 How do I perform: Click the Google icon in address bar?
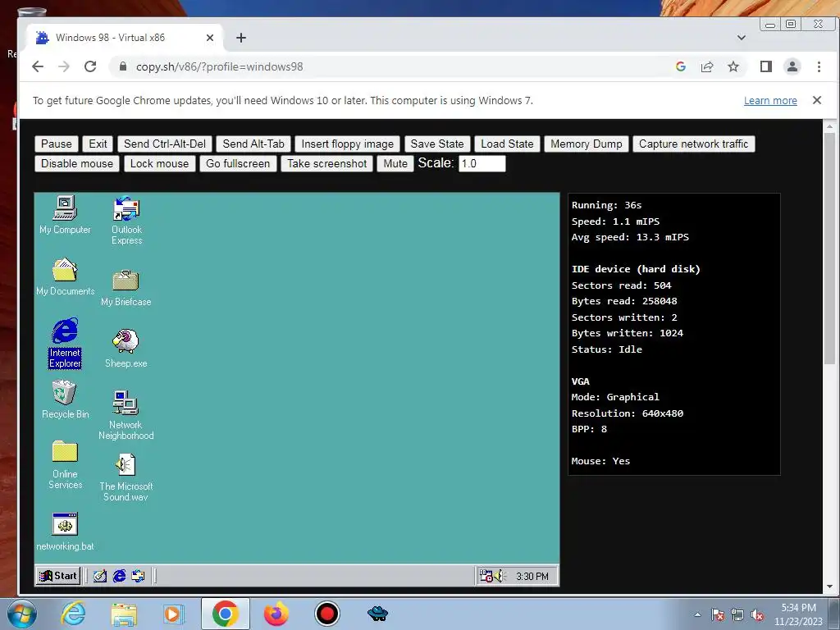(x=681, y=66)
